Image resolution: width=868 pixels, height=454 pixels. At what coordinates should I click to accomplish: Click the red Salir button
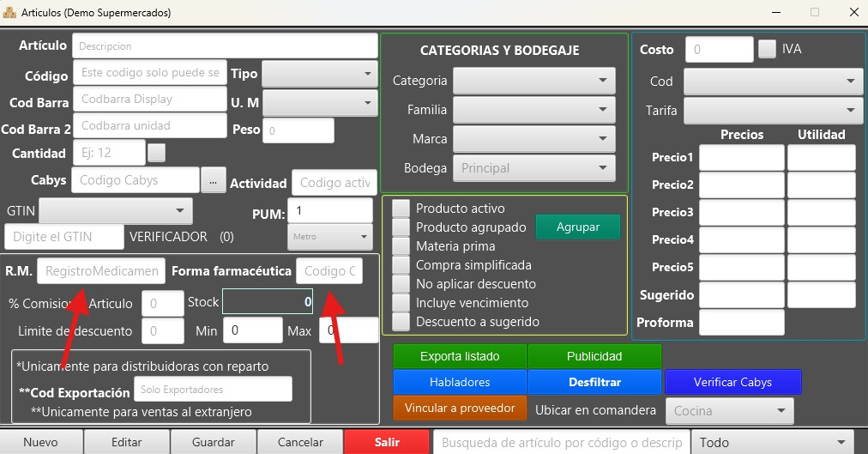[x=387, y=442]
